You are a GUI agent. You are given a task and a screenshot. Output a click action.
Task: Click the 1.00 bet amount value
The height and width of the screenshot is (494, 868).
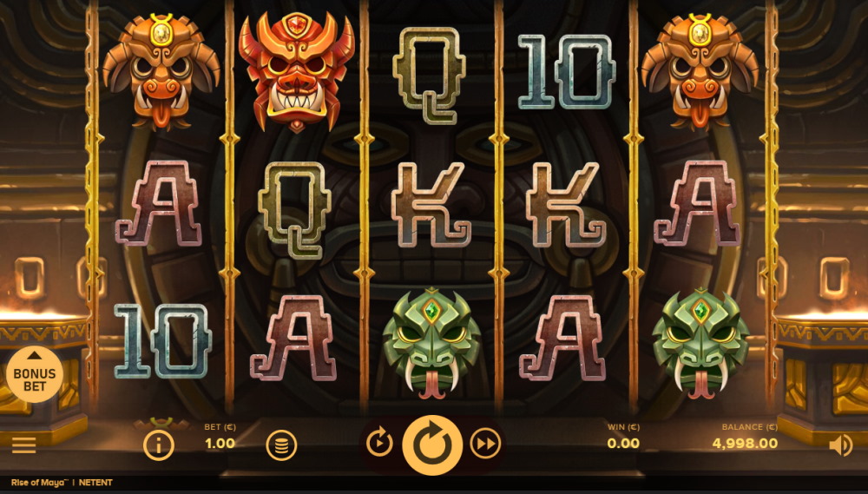tap(220, 443)
